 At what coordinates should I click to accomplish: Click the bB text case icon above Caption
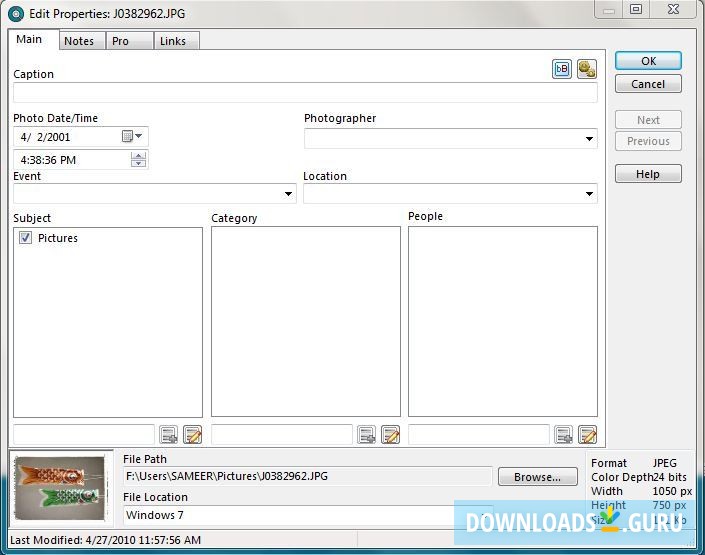point(562,69)
